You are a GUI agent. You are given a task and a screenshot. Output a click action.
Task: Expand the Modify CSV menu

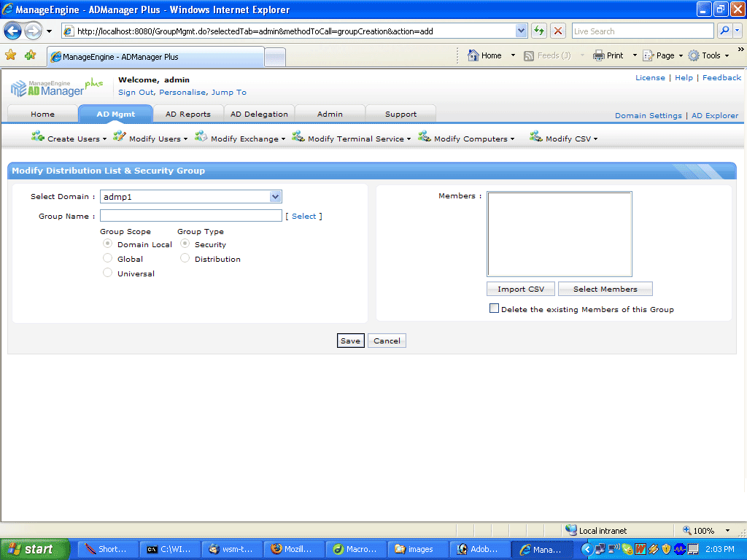click(x=595, y=139)
